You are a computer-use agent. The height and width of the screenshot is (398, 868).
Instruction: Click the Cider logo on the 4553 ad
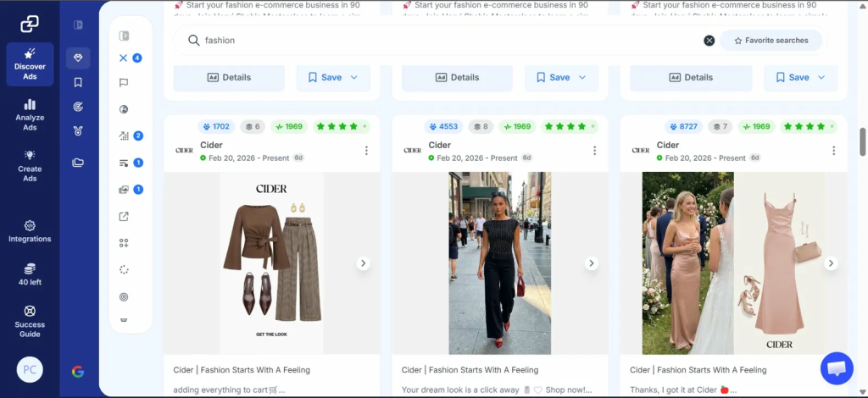[413, 151]
